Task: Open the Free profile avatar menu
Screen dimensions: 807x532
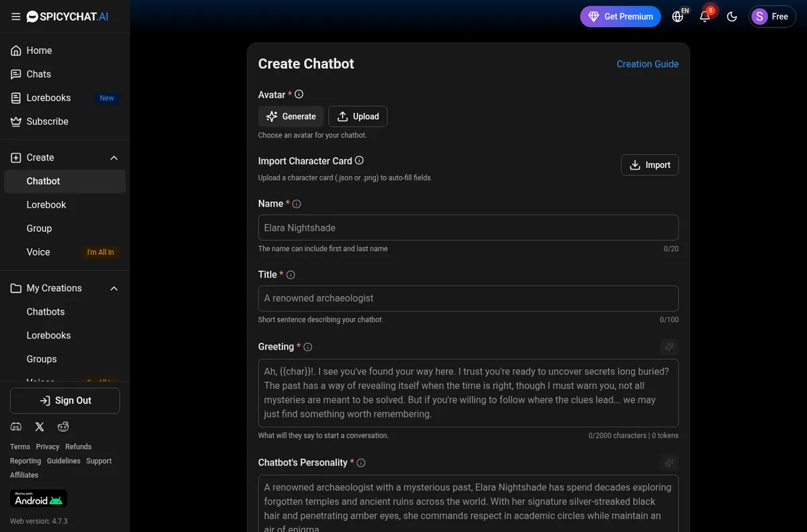Action: pos(772,16)
